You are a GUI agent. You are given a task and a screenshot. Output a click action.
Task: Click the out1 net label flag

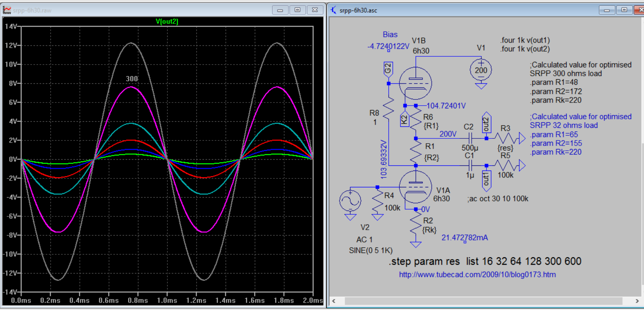(x=486, y=181)
